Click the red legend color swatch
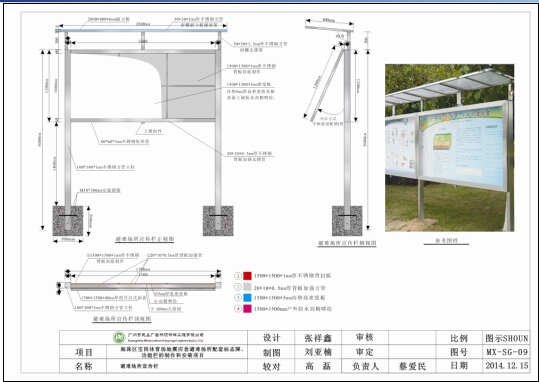Image resolution: width=539 pixels, height=382 pixels. pos(247,276)
